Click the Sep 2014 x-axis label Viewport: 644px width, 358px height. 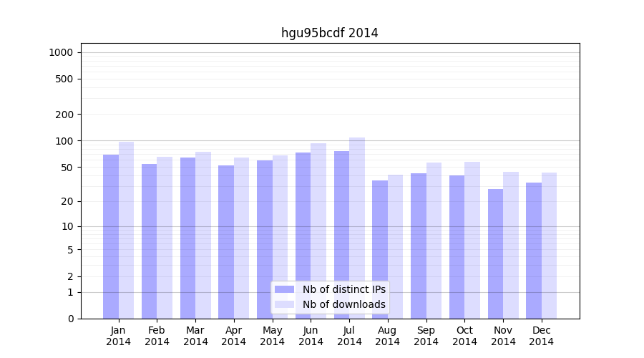click(426, 336)
